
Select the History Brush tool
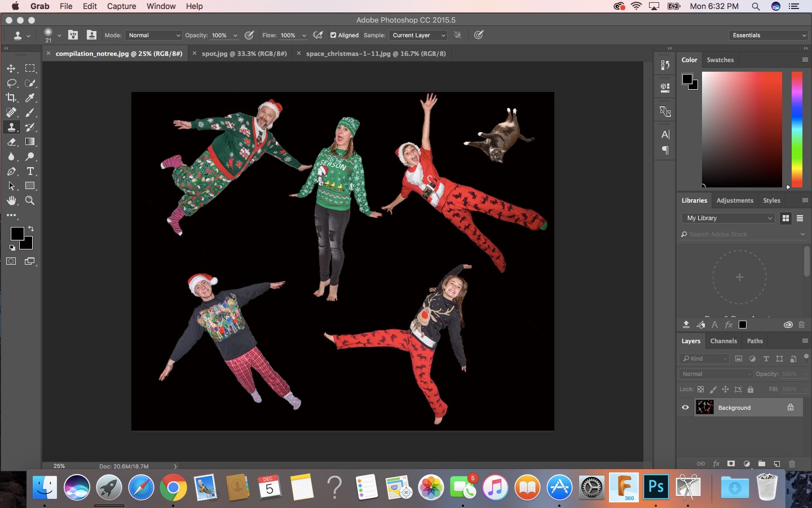[30, 127]
